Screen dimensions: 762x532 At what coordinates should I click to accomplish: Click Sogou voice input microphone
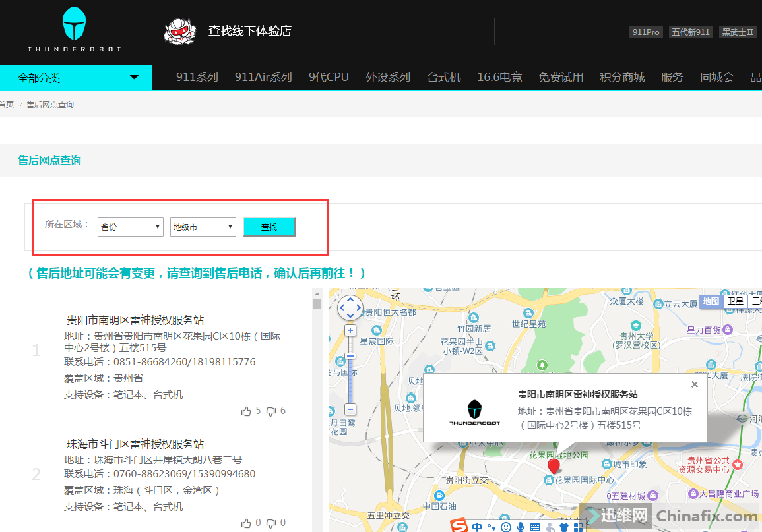(x=521, y=527)
